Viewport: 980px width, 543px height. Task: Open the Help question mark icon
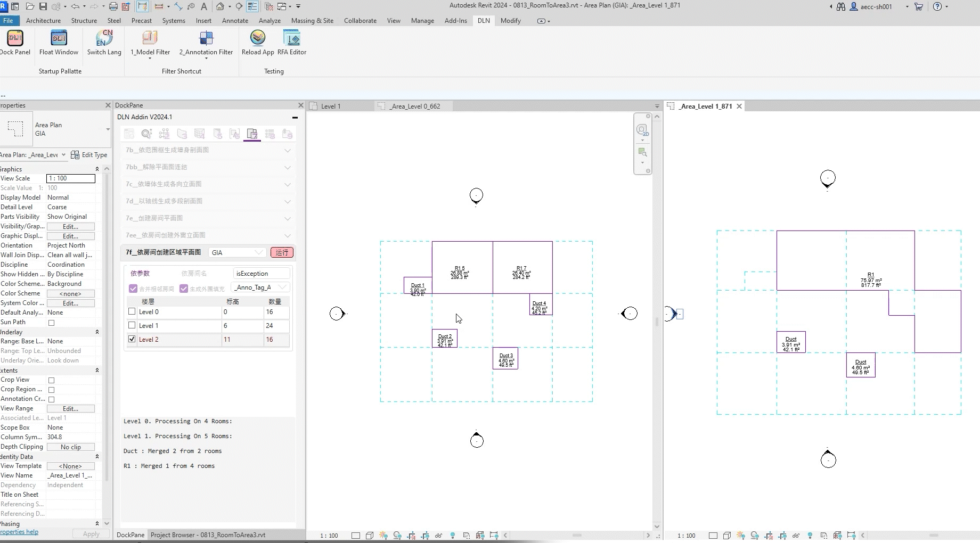[x=937, y=6]
